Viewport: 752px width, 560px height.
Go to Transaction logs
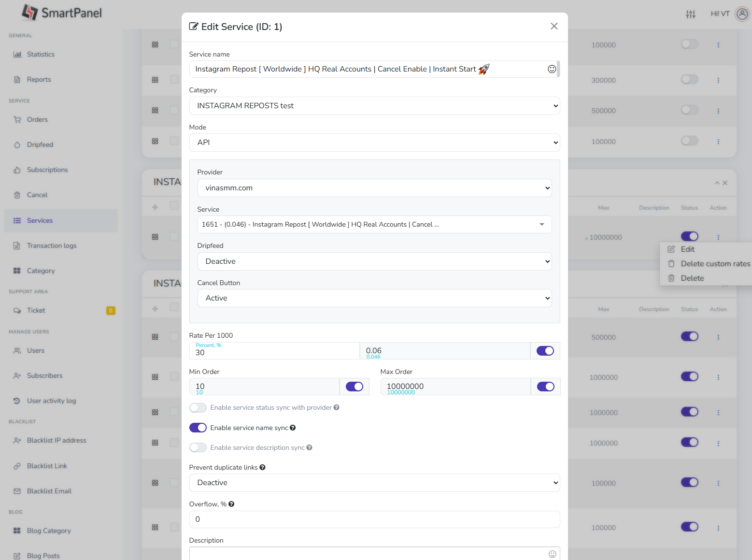pyautogui.click(x=51, y=245)
